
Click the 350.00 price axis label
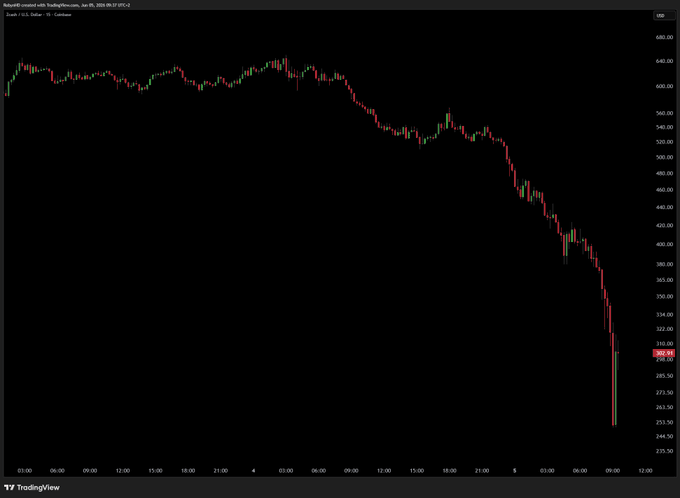(x=664, y=297)
